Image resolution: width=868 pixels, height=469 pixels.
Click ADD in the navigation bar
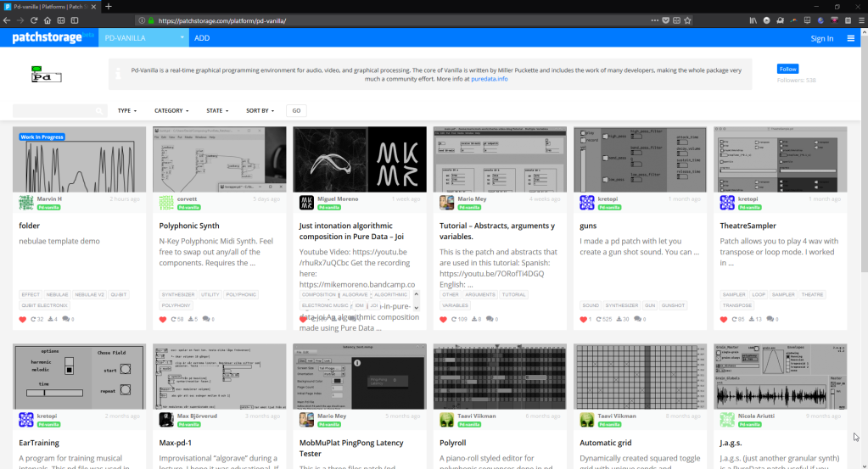(x=202, y=38)
